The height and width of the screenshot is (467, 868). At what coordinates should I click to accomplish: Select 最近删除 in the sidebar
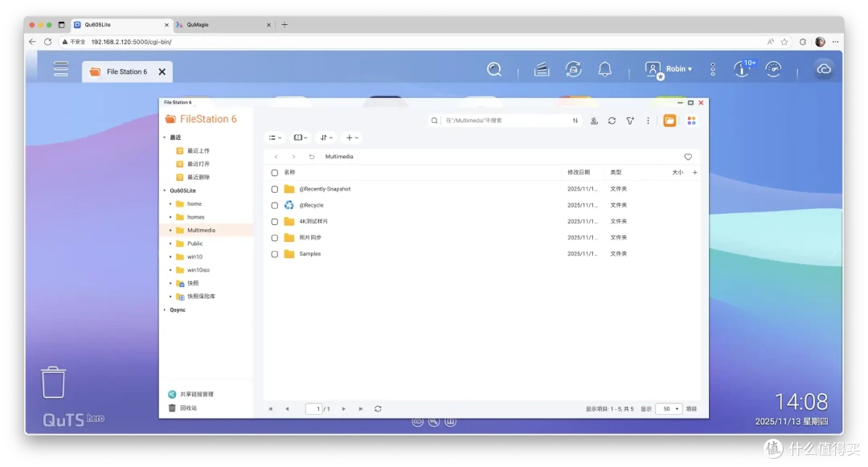pyautogui.click(x=199, y=177)
